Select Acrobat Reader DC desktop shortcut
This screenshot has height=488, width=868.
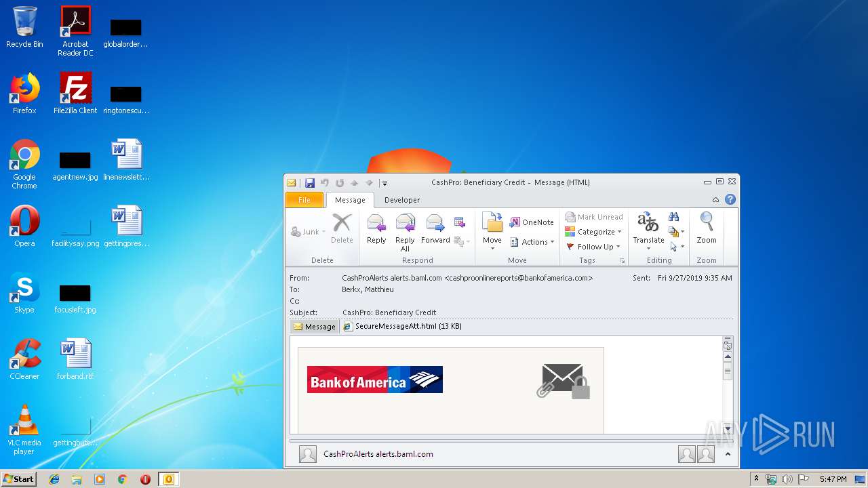[75, 30]
